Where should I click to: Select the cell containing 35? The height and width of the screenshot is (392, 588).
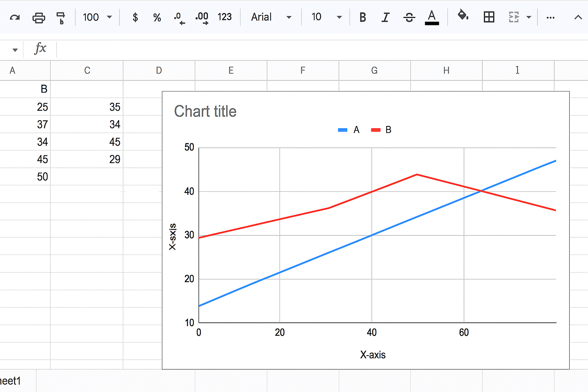87,107
